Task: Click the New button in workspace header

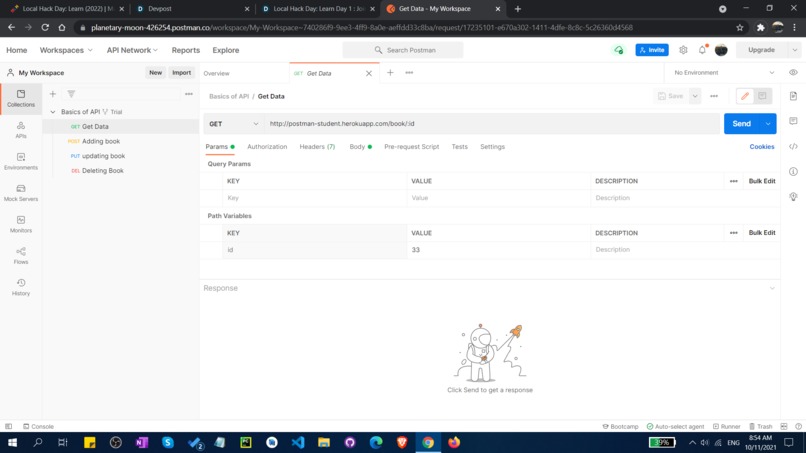Action: pyautogui.click(x=155, y=73)
